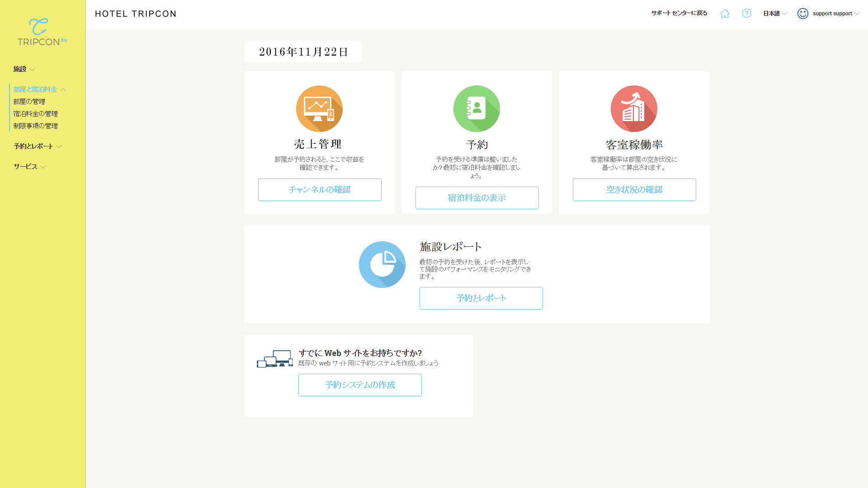The image size is (868, 488).
Task: Open the 日本語 language dropdown
Action: coord(775,14)
